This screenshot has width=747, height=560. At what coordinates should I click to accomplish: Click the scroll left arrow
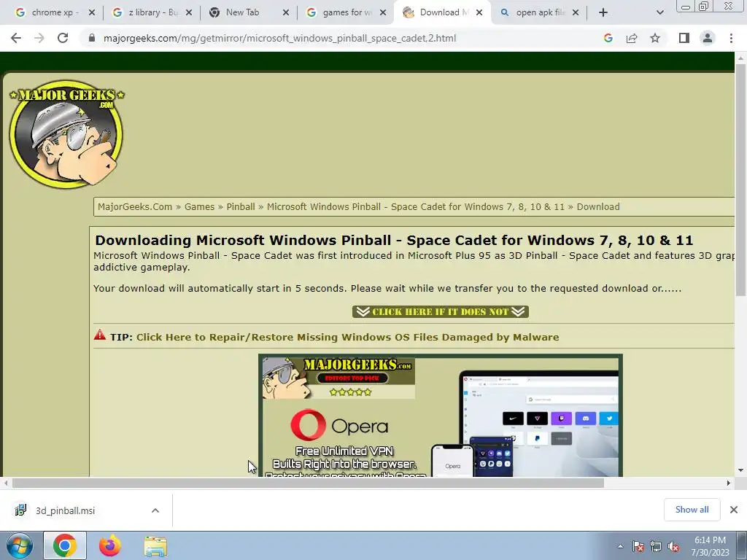(x=6, y=483)
